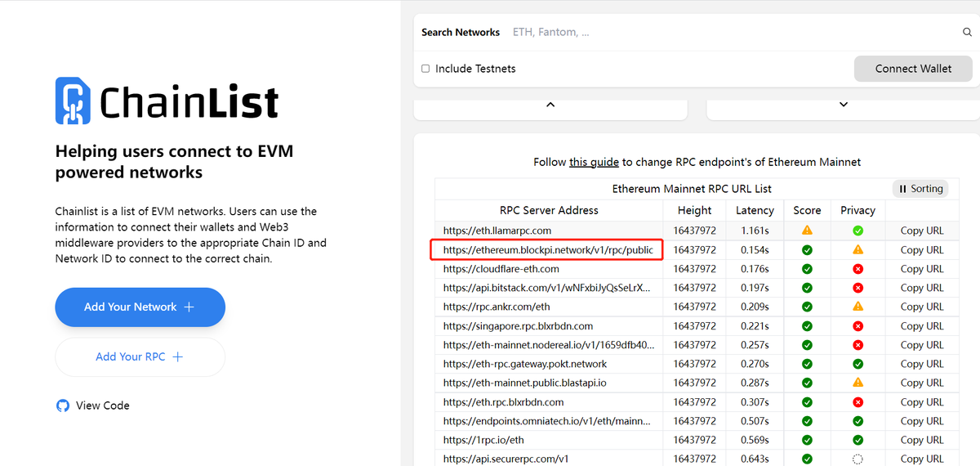Click the red privacy icon for cloudflare-eth.com

[x=857, y=269]
